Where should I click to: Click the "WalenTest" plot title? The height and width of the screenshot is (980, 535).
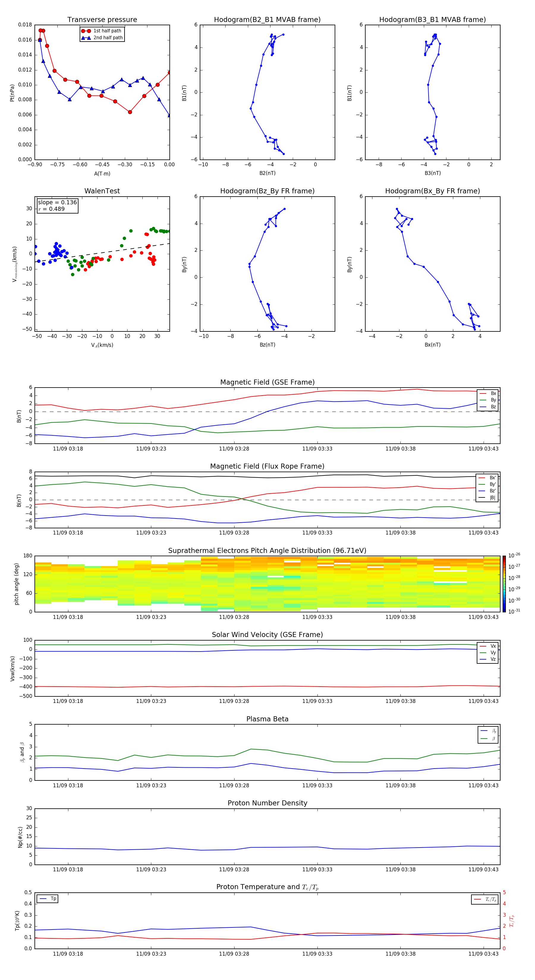coord(102,191)
